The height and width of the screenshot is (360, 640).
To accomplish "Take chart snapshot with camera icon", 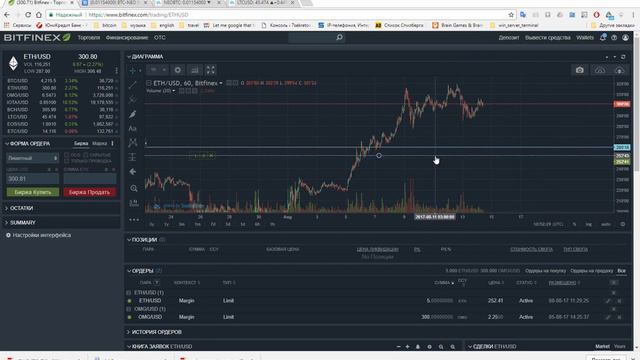I will point(580,70).
